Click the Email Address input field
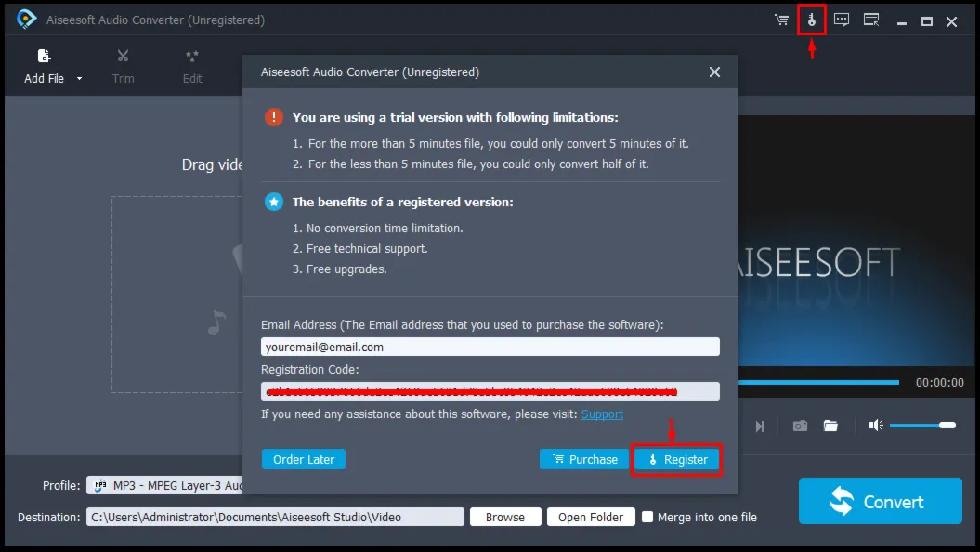The width and height of the screenshot is (980, 552). click(490, 347)
